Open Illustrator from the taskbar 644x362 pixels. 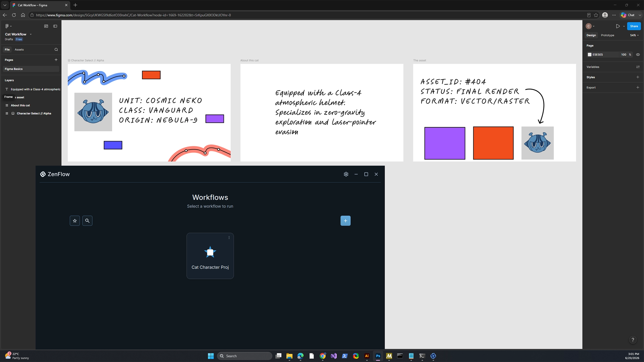pyautogui.click(x=367, y=356)
